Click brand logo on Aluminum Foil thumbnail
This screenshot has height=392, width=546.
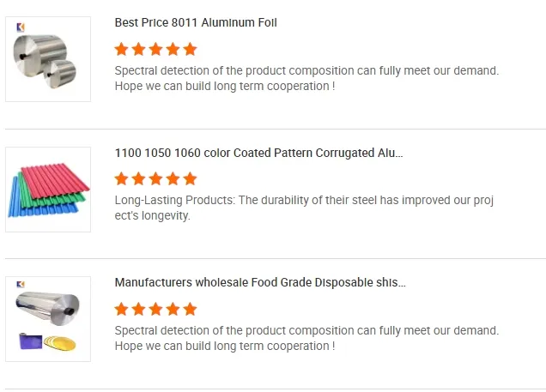(21, 27)
